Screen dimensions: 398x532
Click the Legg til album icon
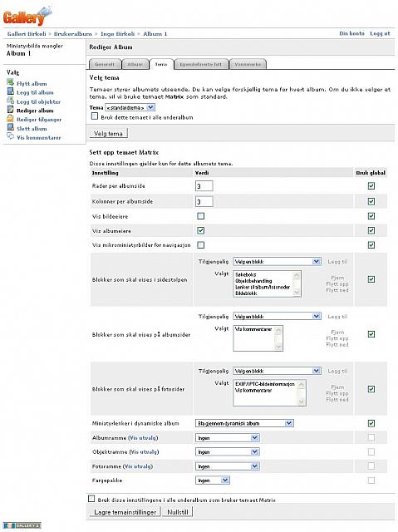[x=10, y=91]
